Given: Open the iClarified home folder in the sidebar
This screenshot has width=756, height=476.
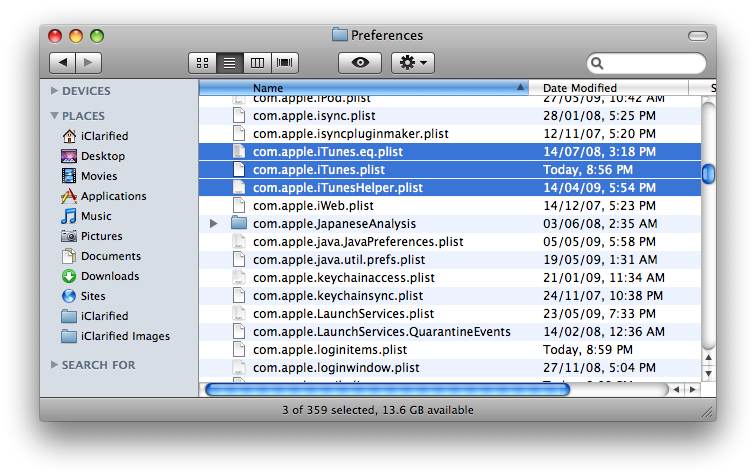Looking at the screenshot, I should (95, 136).
